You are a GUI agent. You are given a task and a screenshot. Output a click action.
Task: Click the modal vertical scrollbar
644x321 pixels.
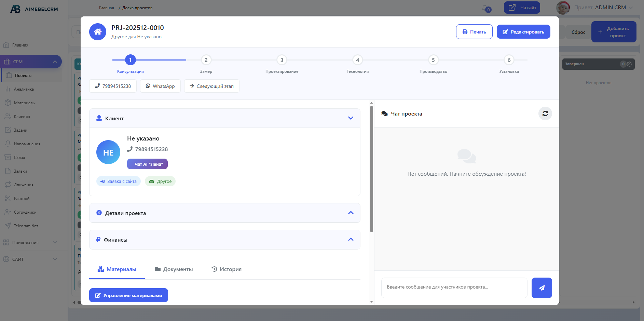tap(371, 169)
